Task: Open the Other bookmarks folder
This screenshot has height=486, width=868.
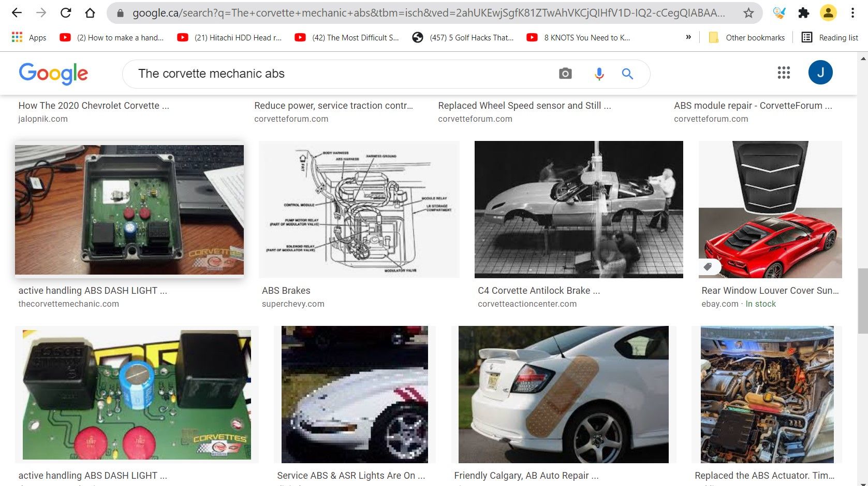Action: coord(747,37)
